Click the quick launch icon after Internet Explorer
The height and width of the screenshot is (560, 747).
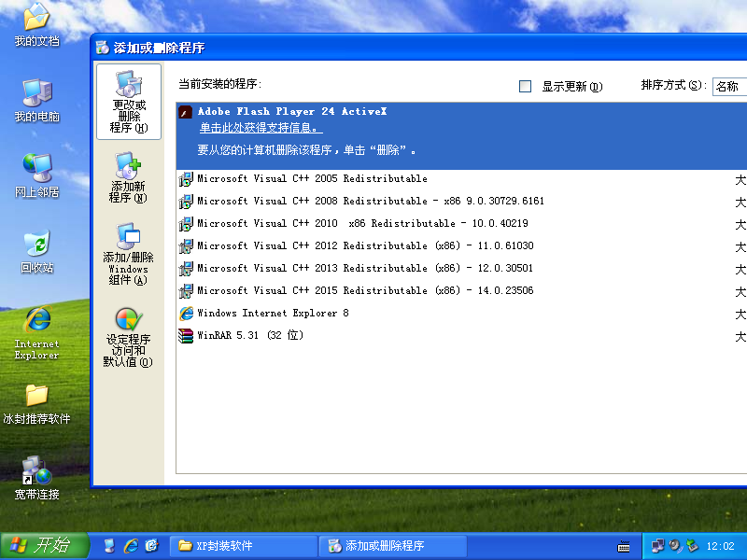[x=152, y=546]
